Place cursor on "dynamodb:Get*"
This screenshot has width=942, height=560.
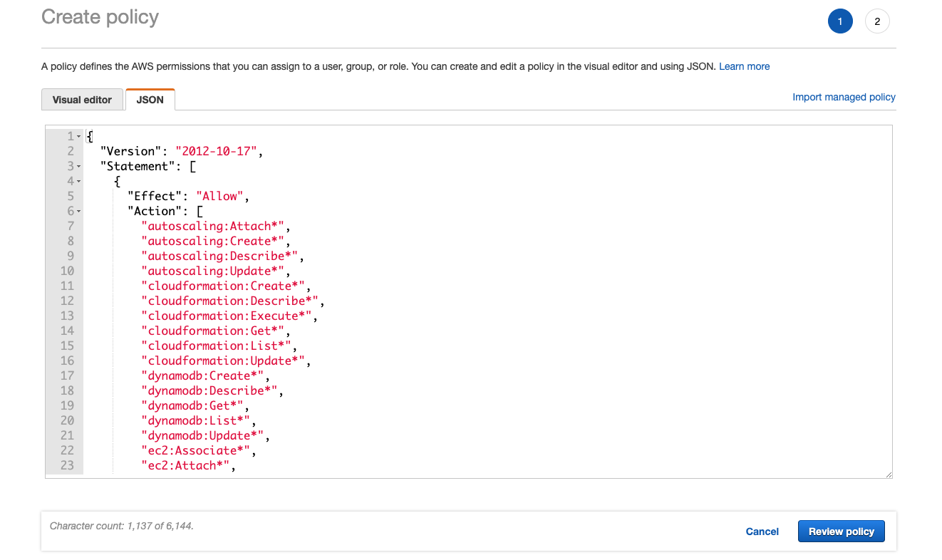pyautogui.click(x=192, y=405)
